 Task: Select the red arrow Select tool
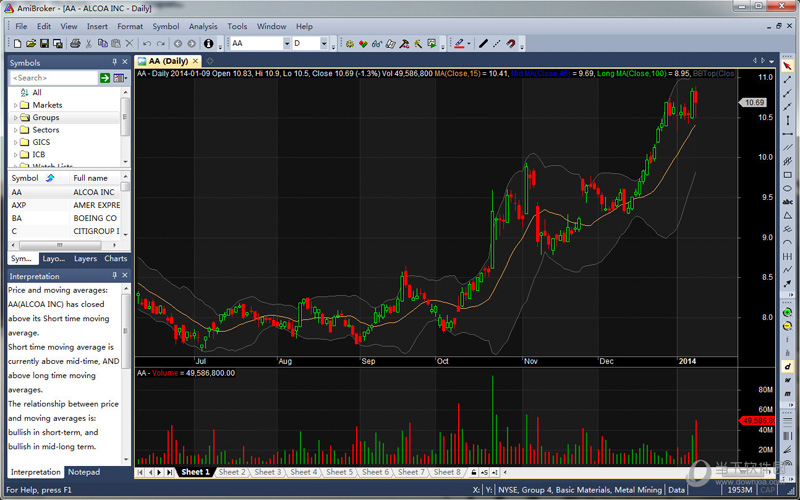tap(787, 65)
